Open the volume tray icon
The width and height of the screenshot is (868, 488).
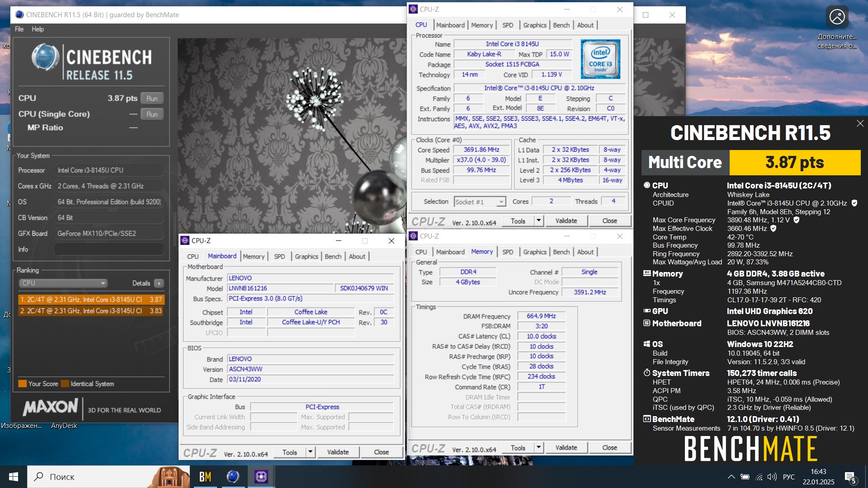point(772,477)
